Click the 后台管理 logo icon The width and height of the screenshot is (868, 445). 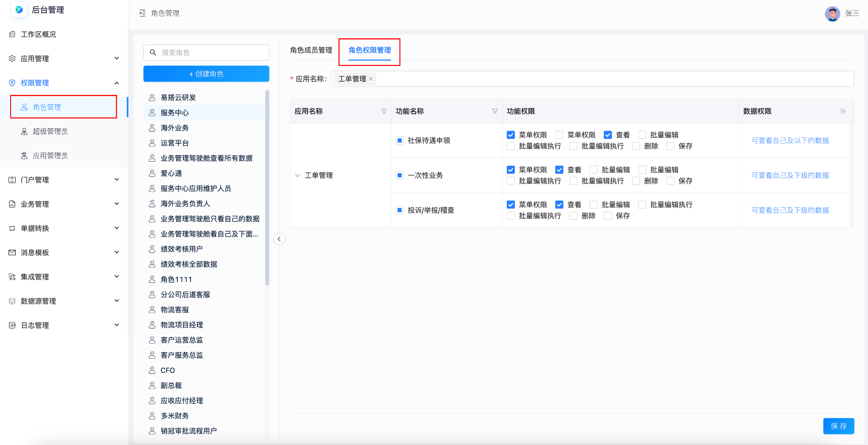coord(19,9)
